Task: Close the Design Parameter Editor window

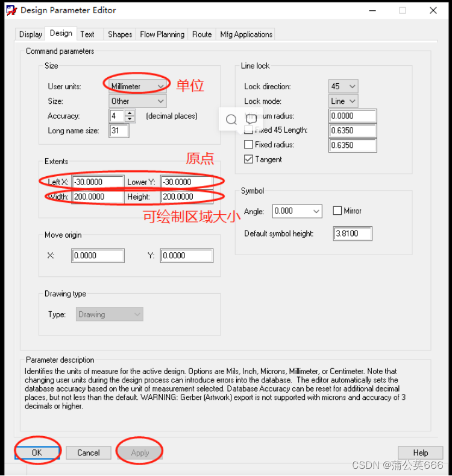Action: coord(433,10)
